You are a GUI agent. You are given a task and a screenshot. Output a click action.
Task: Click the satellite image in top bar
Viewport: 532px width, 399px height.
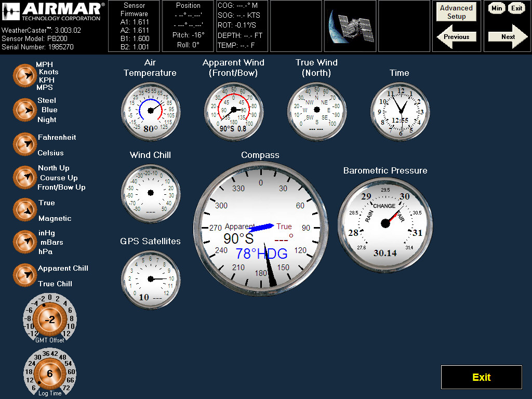[x=350, y=26]
